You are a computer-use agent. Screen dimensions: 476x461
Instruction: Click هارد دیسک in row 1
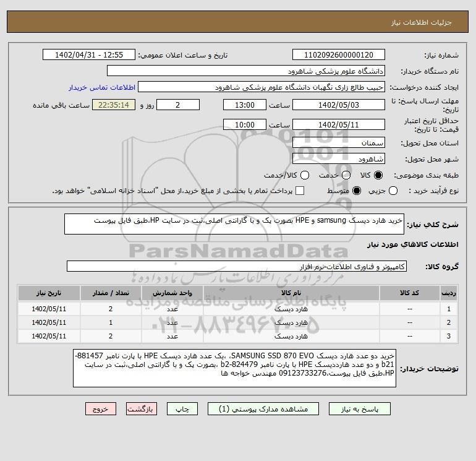point(291,309)
